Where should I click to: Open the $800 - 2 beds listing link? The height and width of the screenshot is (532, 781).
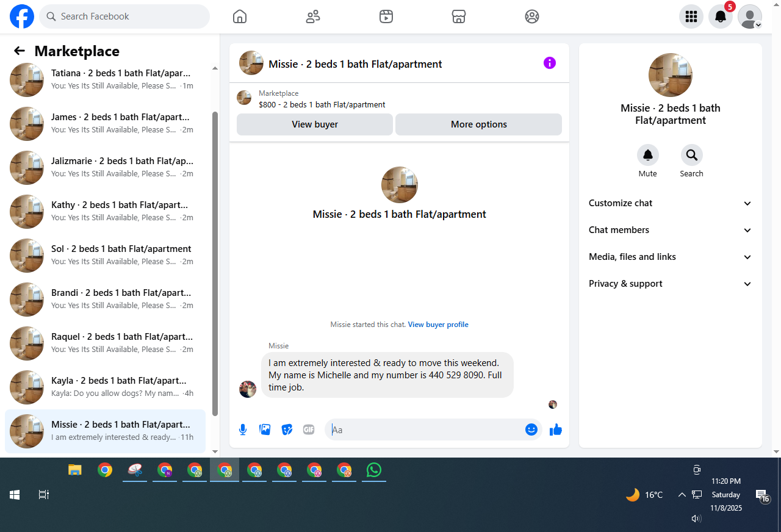tap(322, 104)
